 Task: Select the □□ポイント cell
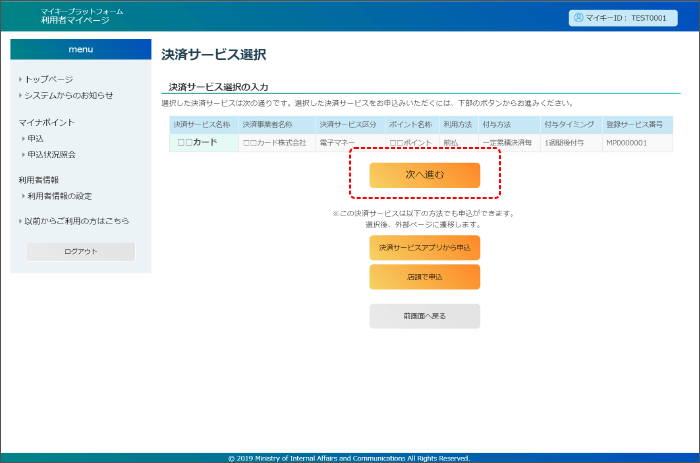click(x=412, y=143)
